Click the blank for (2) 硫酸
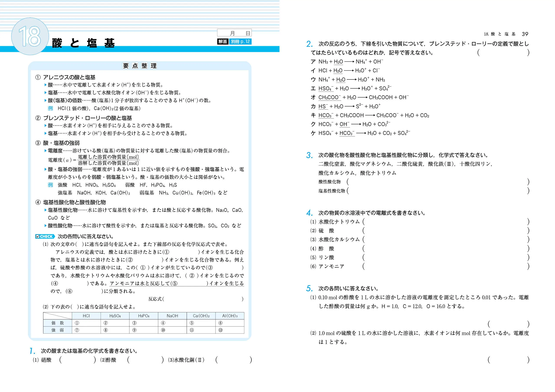The image size is (555, 392). pyautogui.click(x=446, y=231)
